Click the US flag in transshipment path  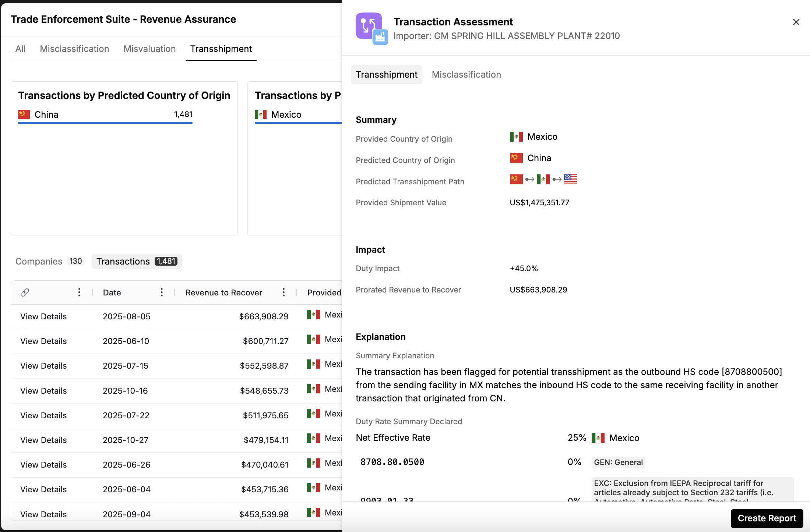point(570,179)
